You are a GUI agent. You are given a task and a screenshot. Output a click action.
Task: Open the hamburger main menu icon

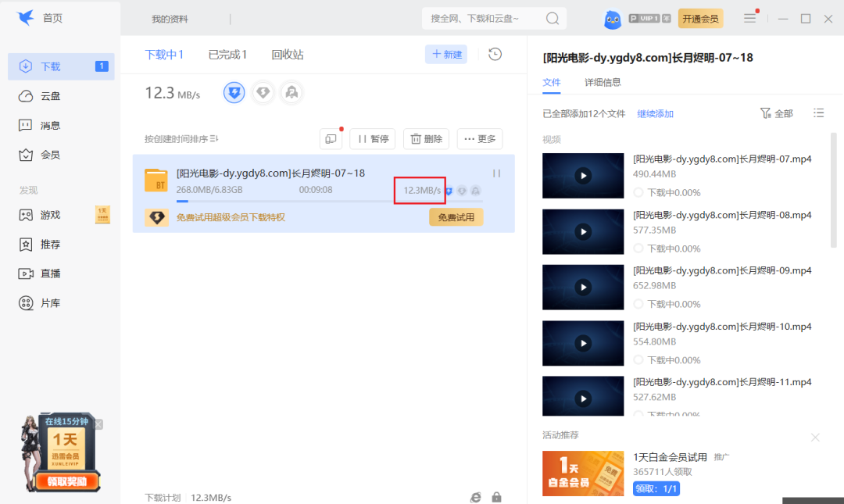coord(750,18)
